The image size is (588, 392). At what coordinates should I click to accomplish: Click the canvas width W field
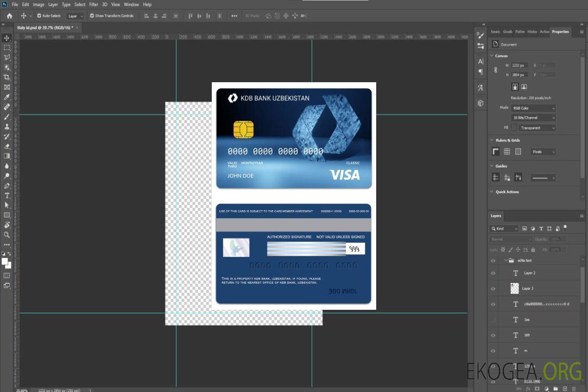519,65
